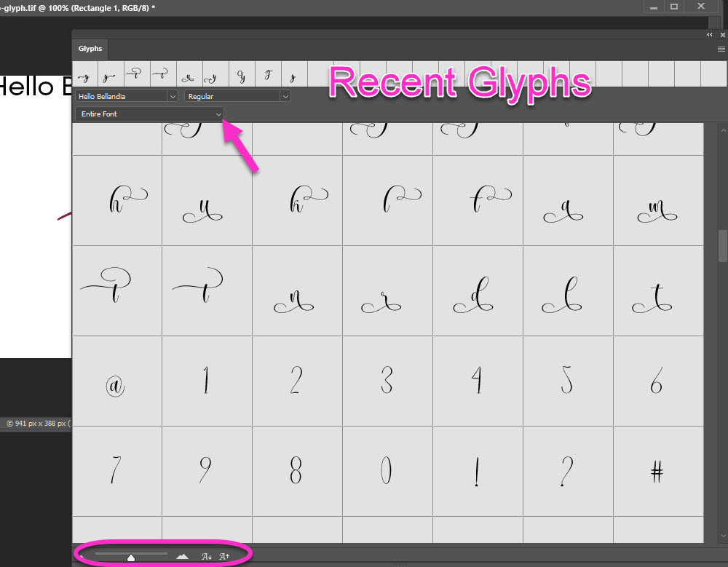Insert the swashed 'r' glyph from grid
728x567 pixels.
tap(388, 290)
